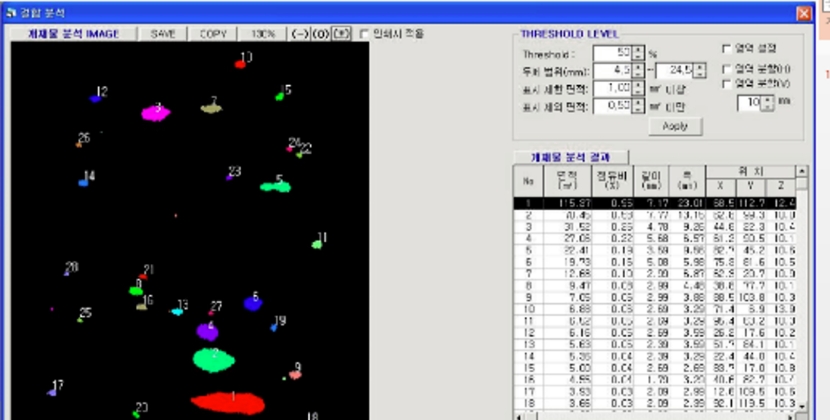Click the 점유비 (%) column header
This screenshot has height=420, width=830.
pyautogui.click(x=612, y=181)
